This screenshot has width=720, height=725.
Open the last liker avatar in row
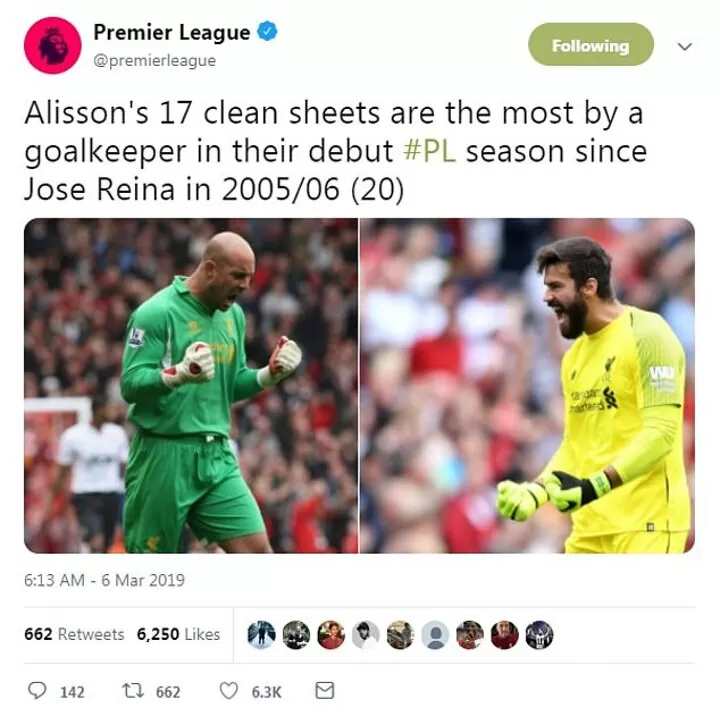click(x=539, y=634)
